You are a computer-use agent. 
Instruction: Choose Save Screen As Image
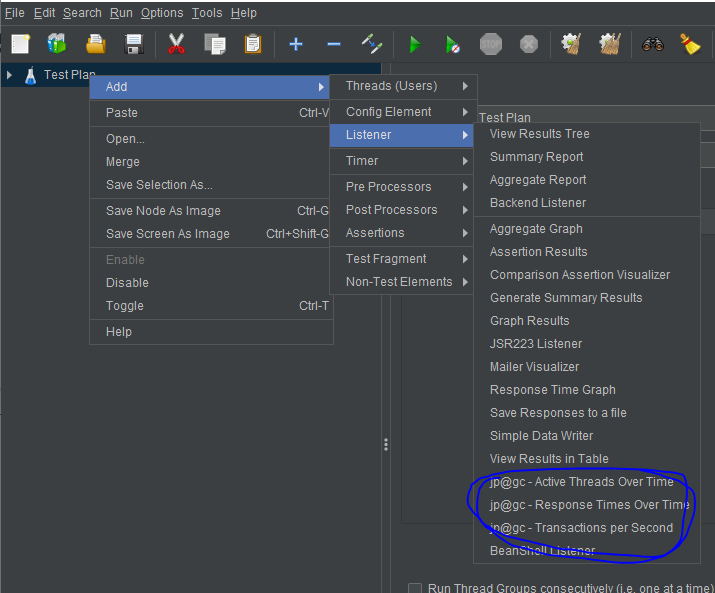coord(210,234)
